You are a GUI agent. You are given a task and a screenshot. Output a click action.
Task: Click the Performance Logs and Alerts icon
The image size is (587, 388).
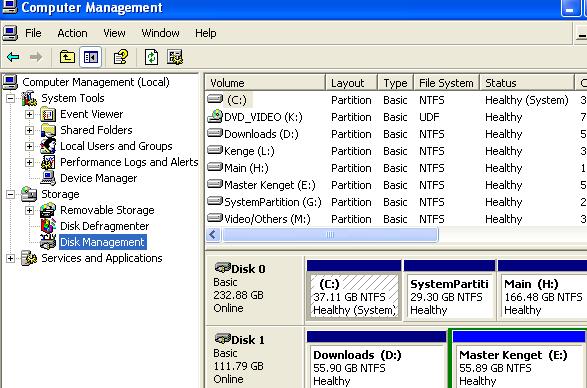point(48,162)
